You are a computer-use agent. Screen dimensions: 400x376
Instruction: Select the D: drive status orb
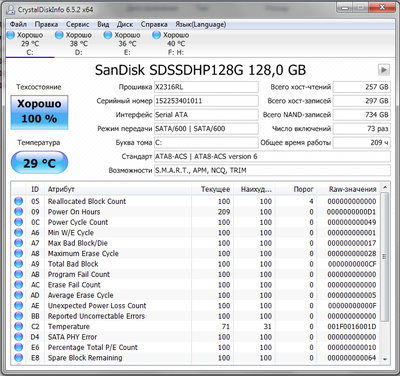point(59,35)
